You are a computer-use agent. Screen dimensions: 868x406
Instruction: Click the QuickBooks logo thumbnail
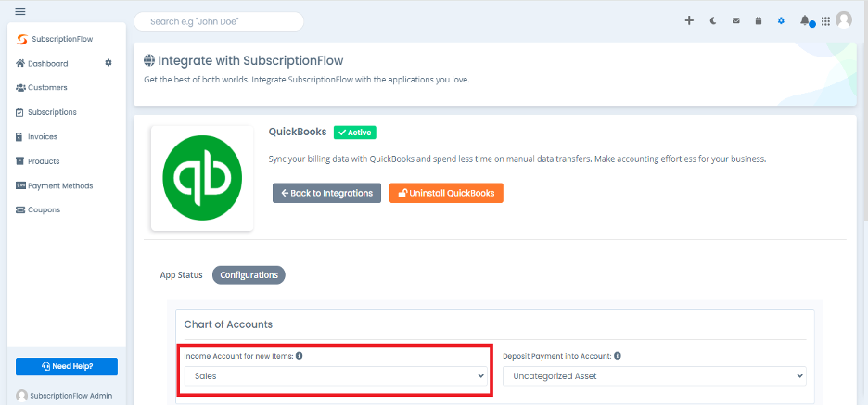202,178
